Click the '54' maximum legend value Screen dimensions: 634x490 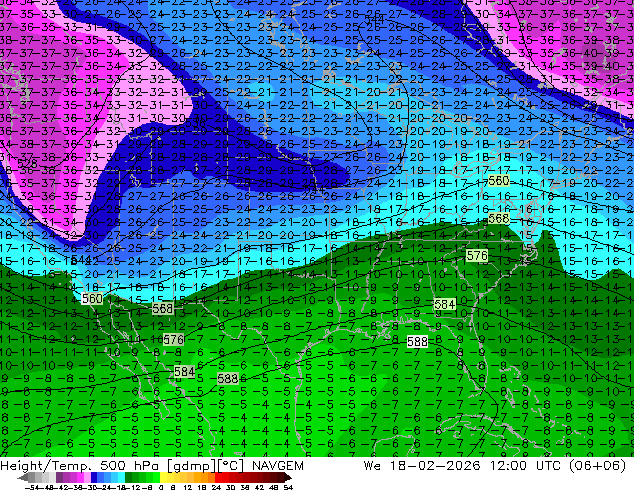(287, 487)
